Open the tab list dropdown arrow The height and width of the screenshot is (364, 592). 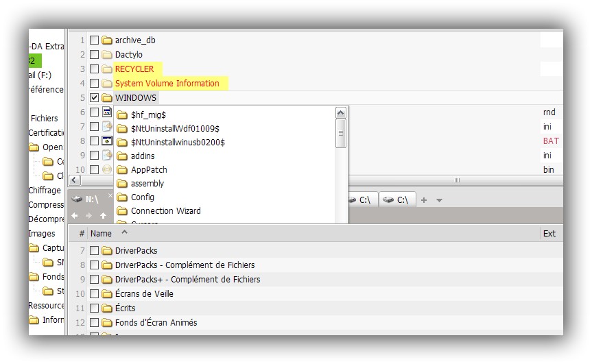pyautogui.click(x=440, y=200)
